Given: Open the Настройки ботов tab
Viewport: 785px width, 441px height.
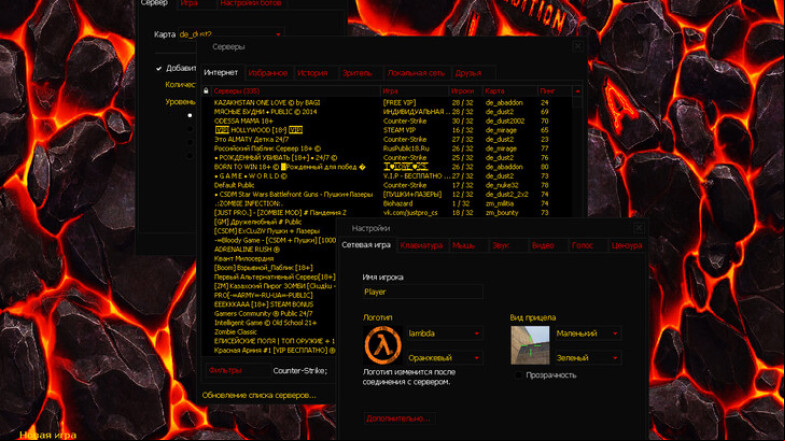Looking at the screenshot, I should point(251,3).
